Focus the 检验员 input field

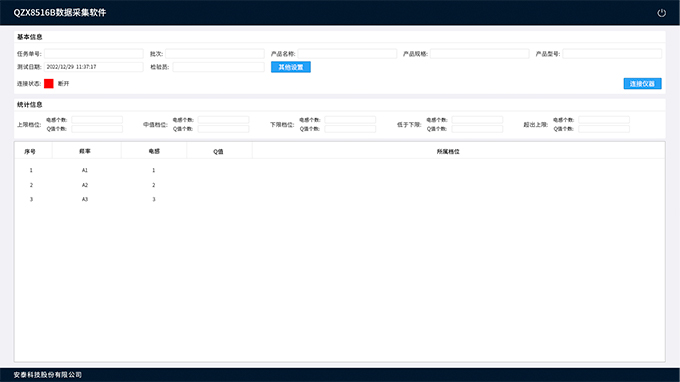pos(219,67)
